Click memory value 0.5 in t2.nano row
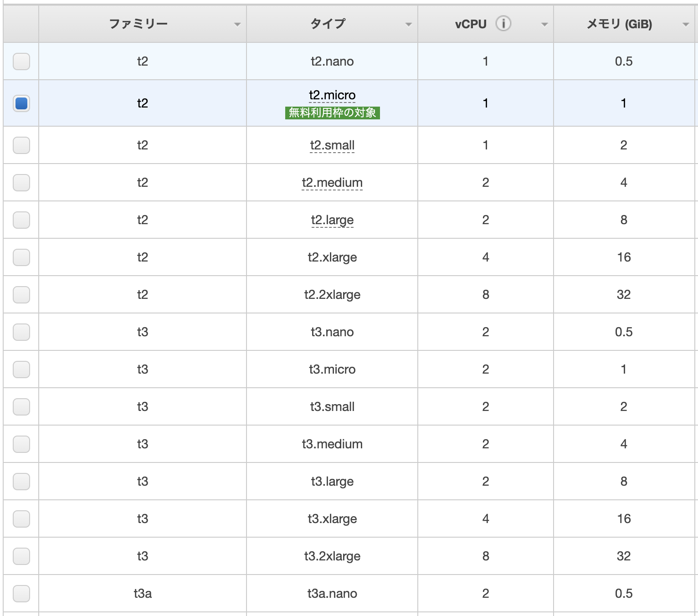The image size is (698, 616). (x=624, y=62)
